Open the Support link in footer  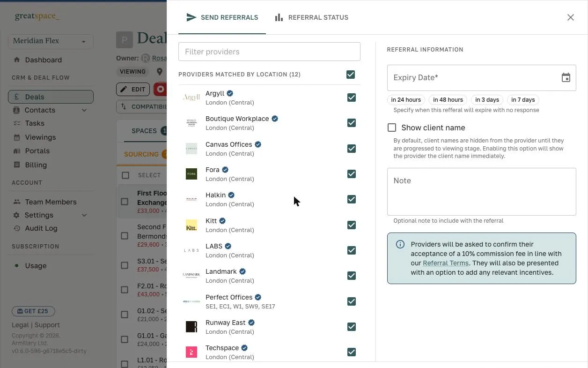coord(47,325)
